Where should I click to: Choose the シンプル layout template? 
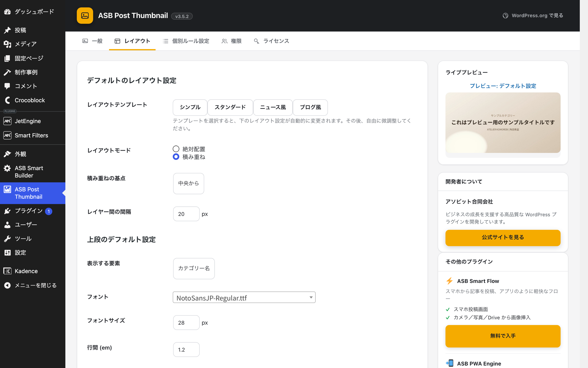(x=190, y=107)
